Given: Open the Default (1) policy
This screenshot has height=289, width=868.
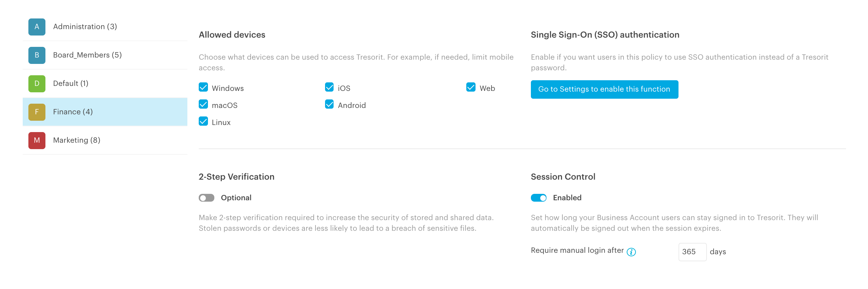Looking at the screenshot, I should pos(105,84).
